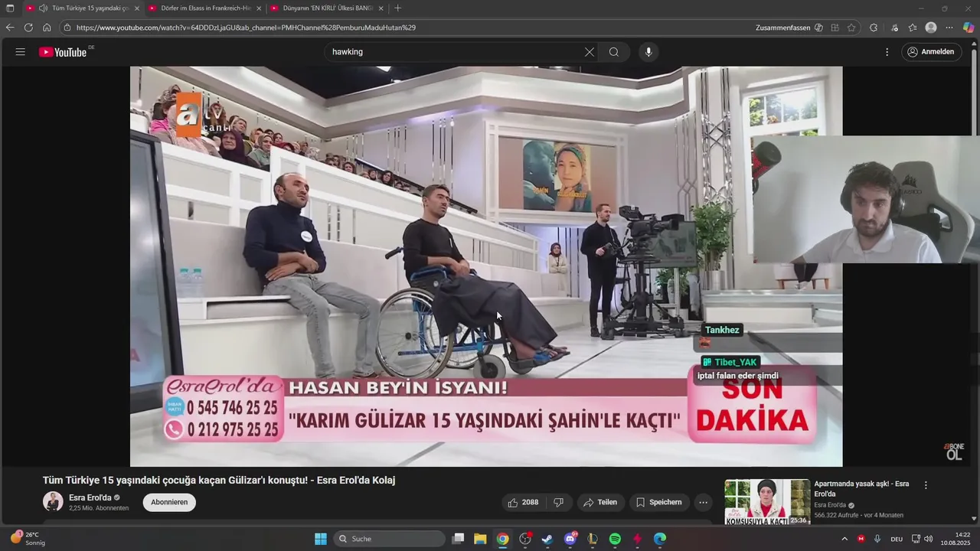Image resolution: width=980 pixels, height=551 pixels.
Task: Open Spotify from the taskbar
Action: click(615, 539)
